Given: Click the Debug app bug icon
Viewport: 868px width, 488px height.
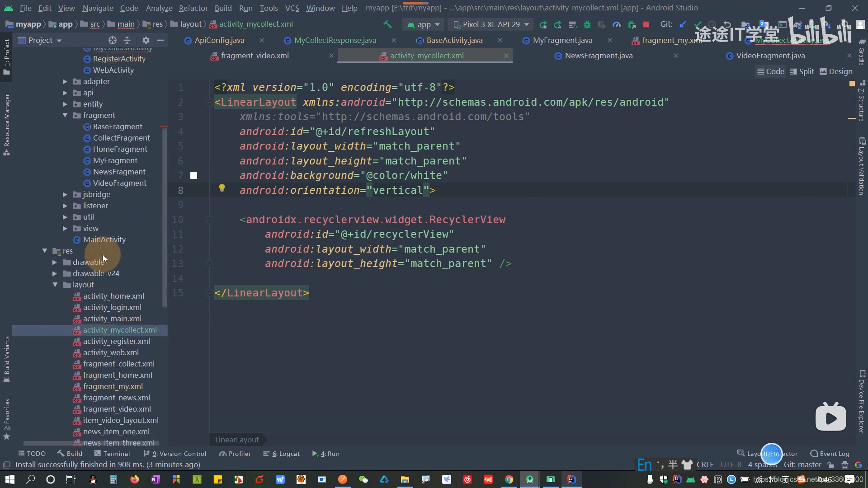Looking at the screenshot, I should click(587, 24).
